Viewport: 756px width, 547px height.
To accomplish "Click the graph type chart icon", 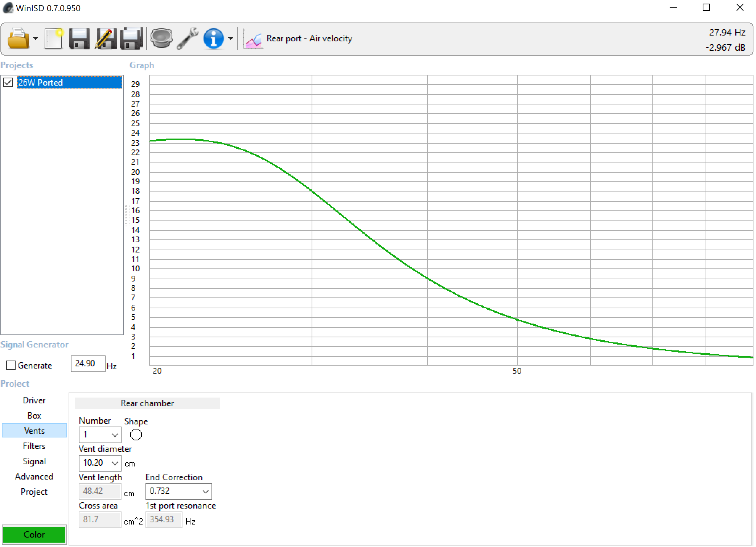I will point(253,39).
